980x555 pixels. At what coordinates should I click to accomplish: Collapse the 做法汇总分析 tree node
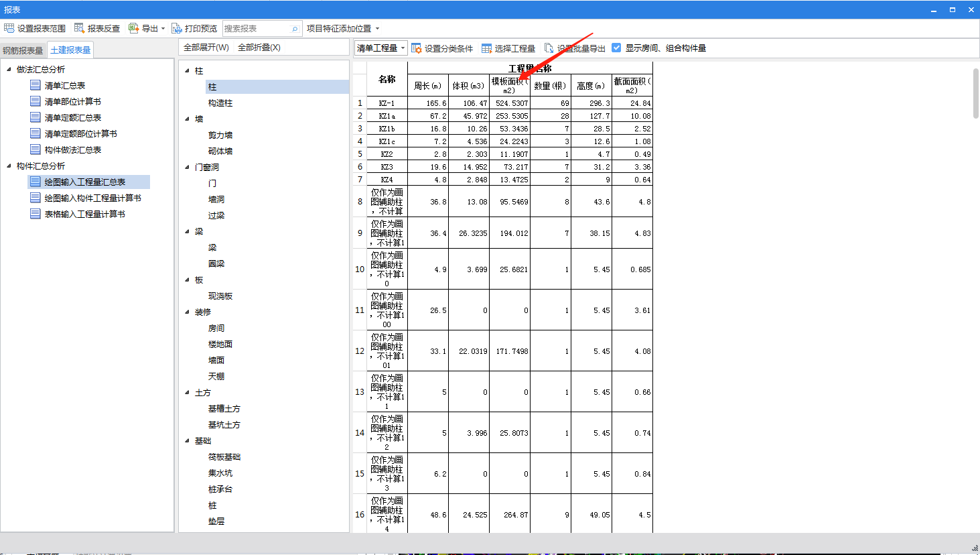tap(9, 69)
